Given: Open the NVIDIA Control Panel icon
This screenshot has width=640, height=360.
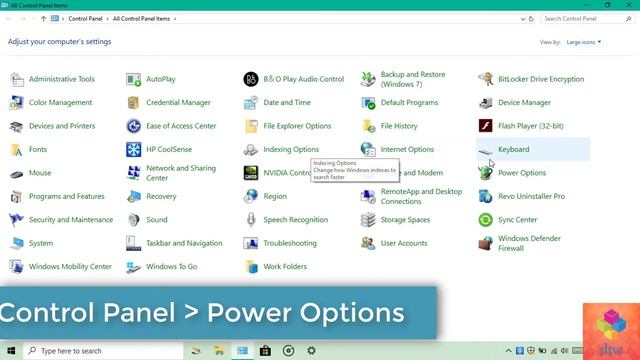Looking at the screenshot, I should point(251,173).
